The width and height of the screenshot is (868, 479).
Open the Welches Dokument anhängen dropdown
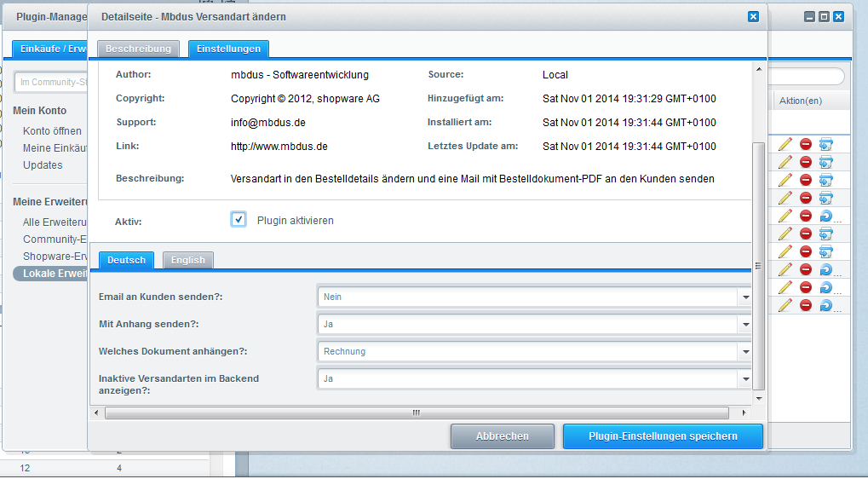tap(745, 351)
